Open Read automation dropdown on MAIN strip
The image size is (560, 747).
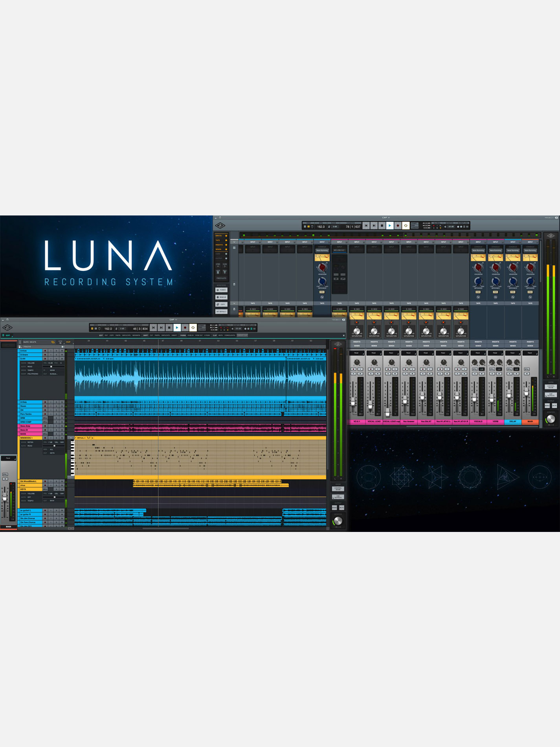click(530, 353)
